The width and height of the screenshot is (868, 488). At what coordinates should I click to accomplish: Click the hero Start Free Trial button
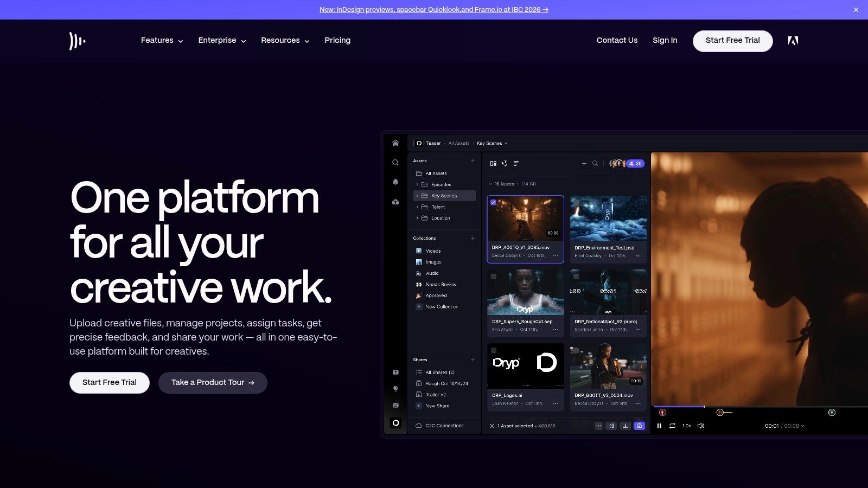click(x=110, y=382)
